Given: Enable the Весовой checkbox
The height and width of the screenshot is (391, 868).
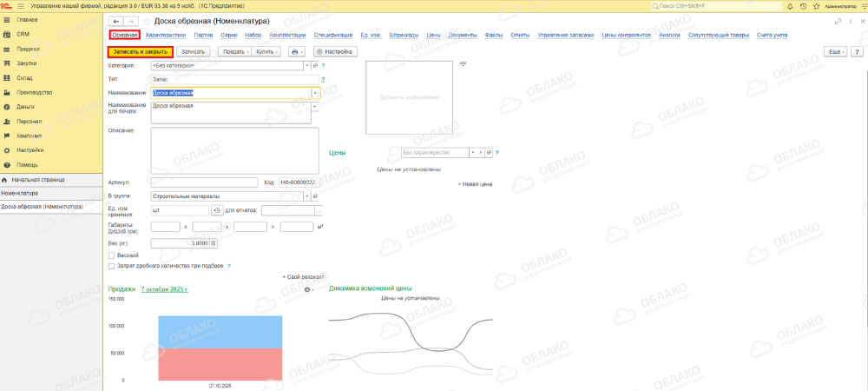Looking at the screenshot, I should [112, 255].
